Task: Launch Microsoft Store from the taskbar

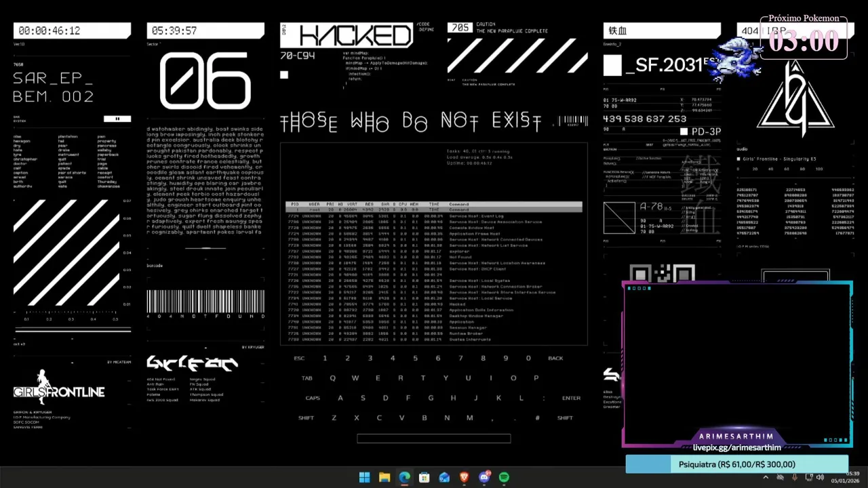Action: (x=424, y=477)
